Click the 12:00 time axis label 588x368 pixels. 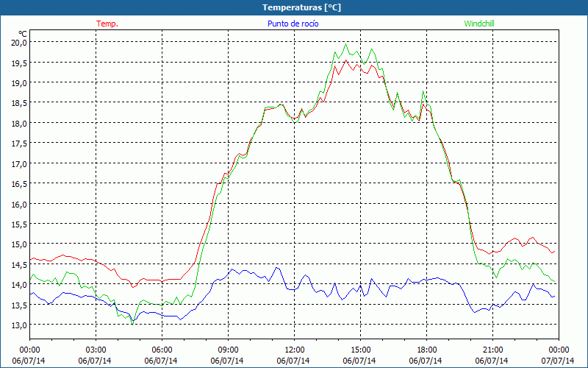[x=295, y=350]
